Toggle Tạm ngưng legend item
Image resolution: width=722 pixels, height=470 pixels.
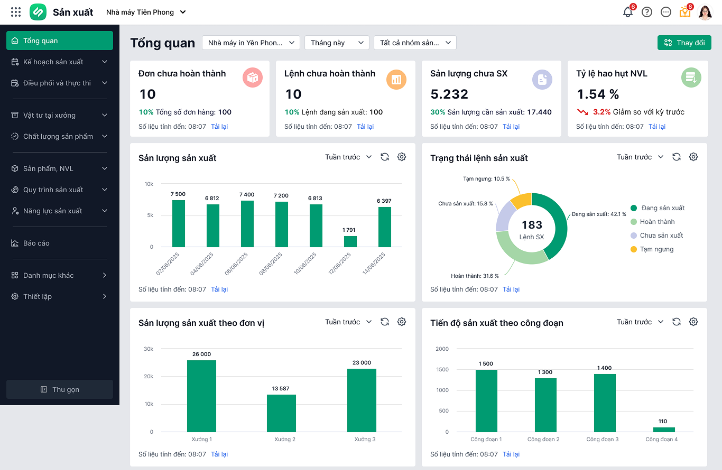point(656,248)
